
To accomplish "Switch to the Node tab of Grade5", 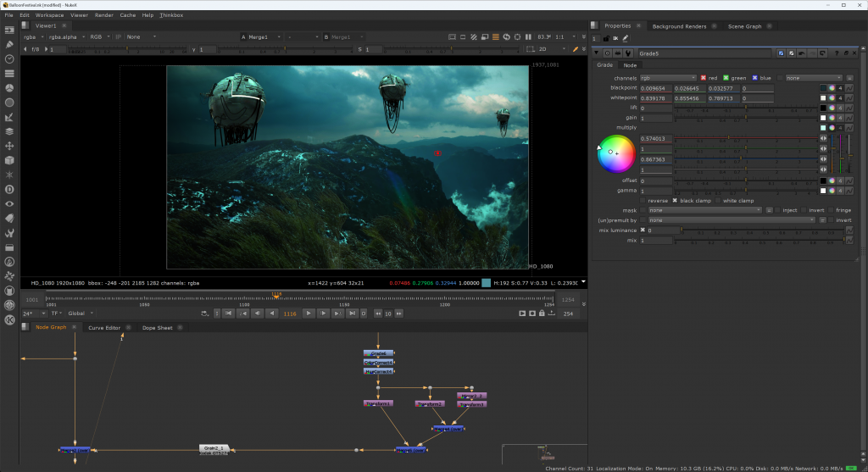I will click(630, 65).
